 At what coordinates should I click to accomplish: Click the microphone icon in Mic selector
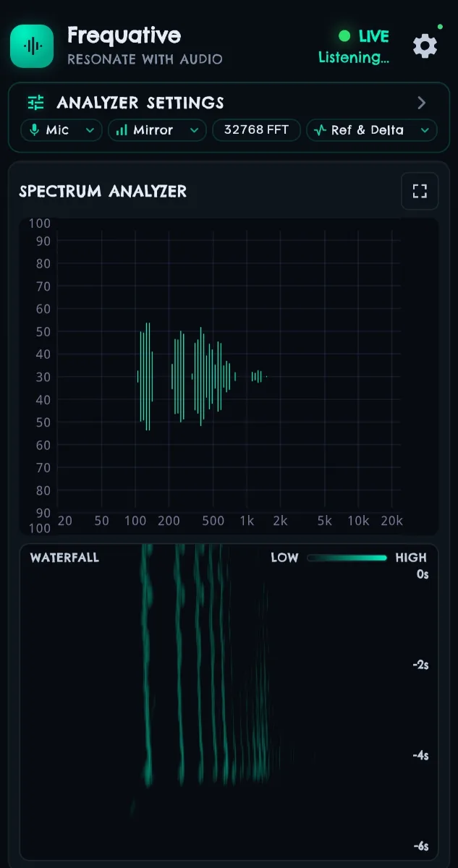coord(34,130)
